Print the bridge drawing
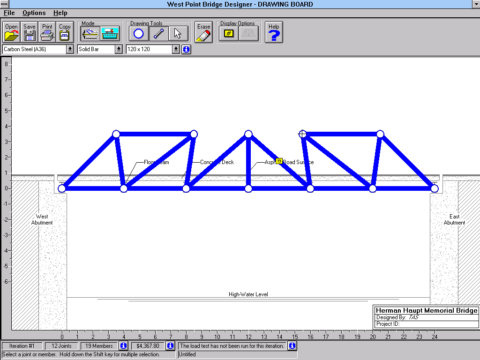This screenshot has width=480, height=360. [47, 32]
